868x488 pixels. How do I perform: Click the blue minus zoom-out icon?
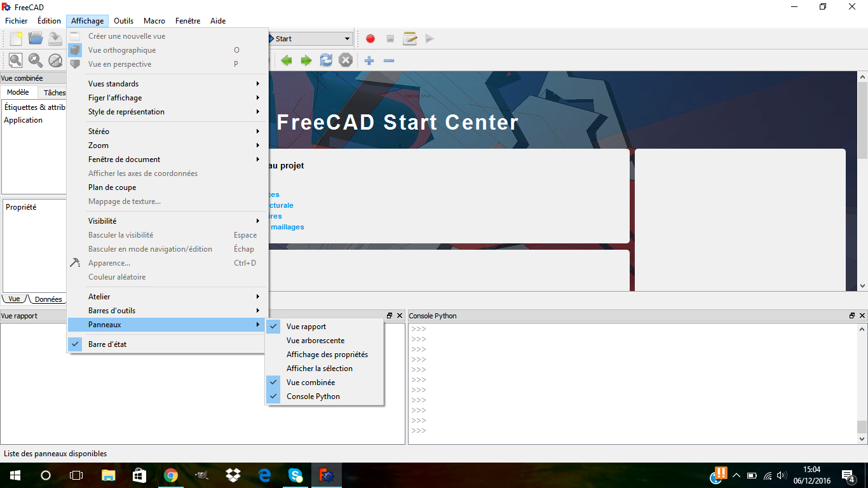tap(389, 60)
